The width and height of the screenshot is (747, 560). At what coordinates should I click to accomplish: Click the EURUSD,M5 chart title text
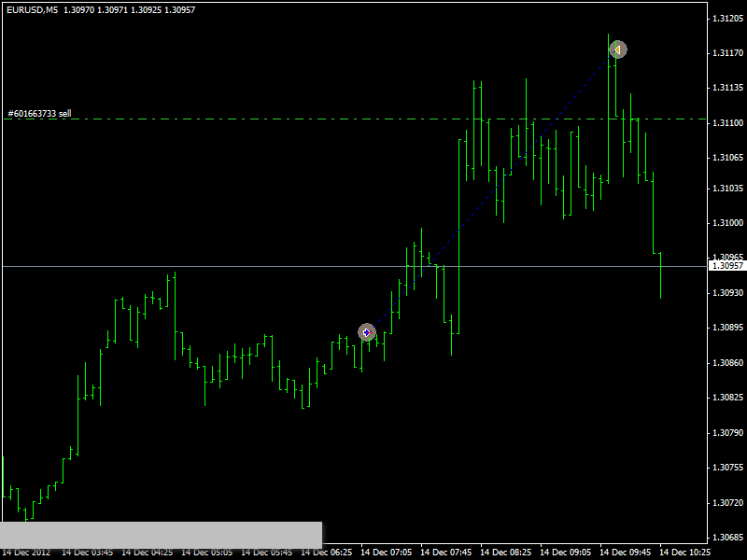33,9
